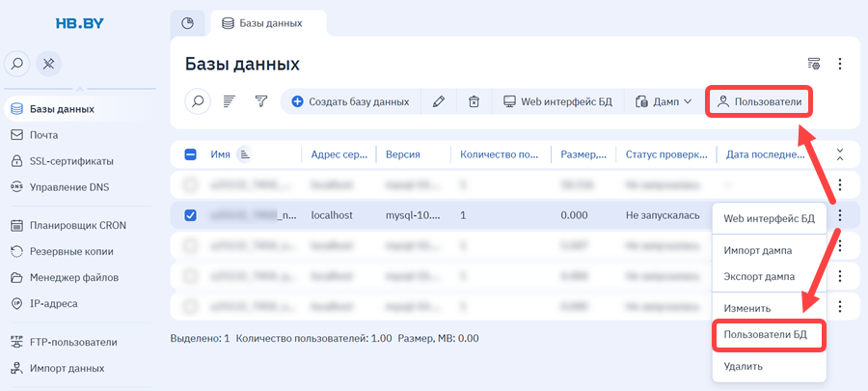This screenshot has width=868, height=391.
Task: Collapse the sidebar top section chevron
Action: tap(80, 89)
